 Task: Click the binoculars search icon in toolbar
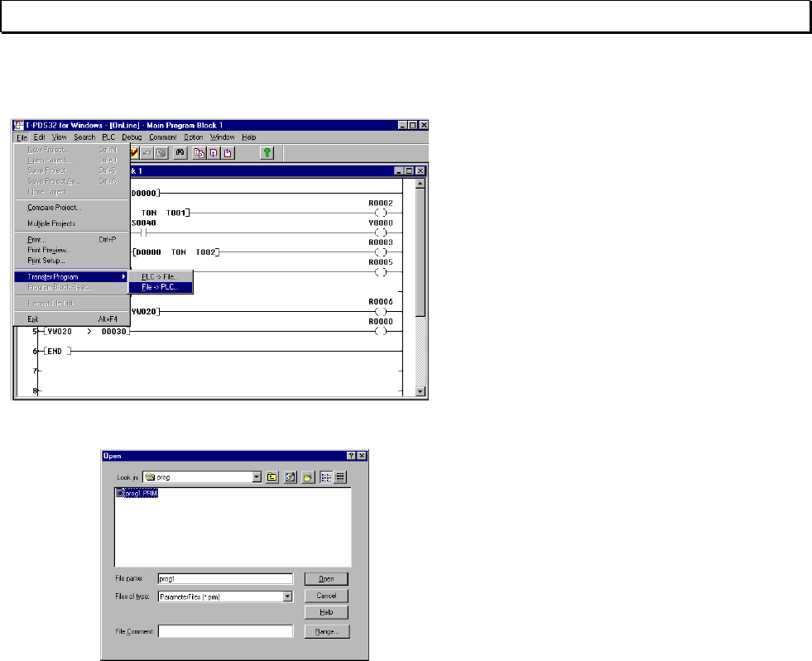point(180,153)
